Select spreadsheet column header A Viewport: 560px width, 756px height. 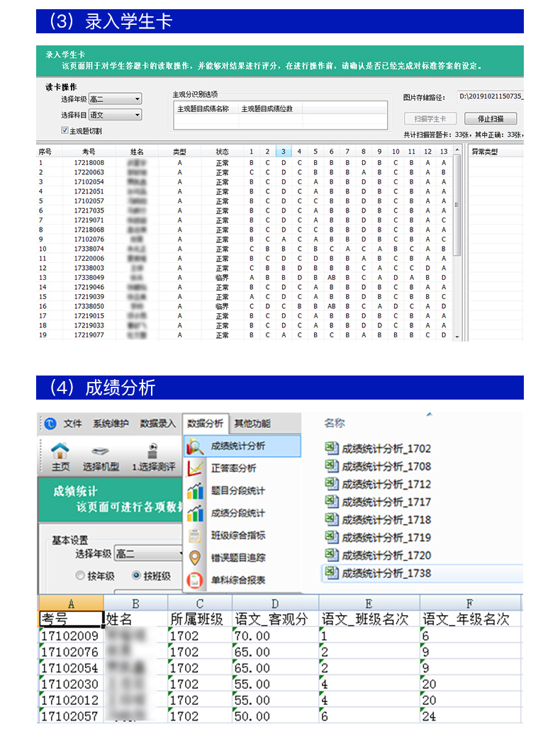pyautogui.click(x=71, y=604)
